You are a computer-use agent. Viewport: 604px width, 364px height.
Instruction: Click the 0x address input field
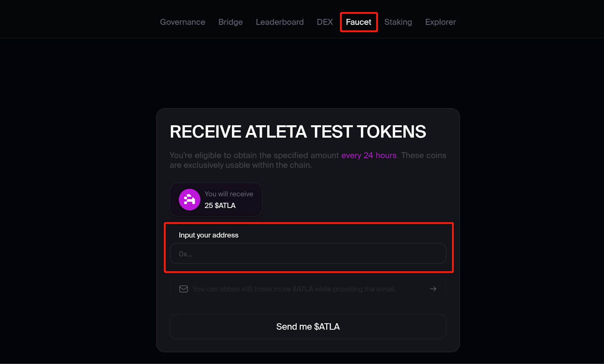pyautogui.click(x=308, y=253)
